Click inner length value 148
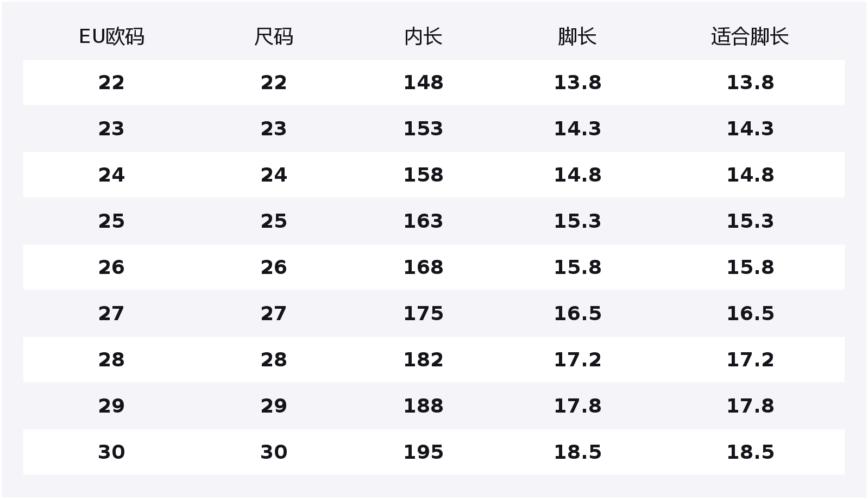The height and width of the screenshot is (499, 868). [423, 83]
